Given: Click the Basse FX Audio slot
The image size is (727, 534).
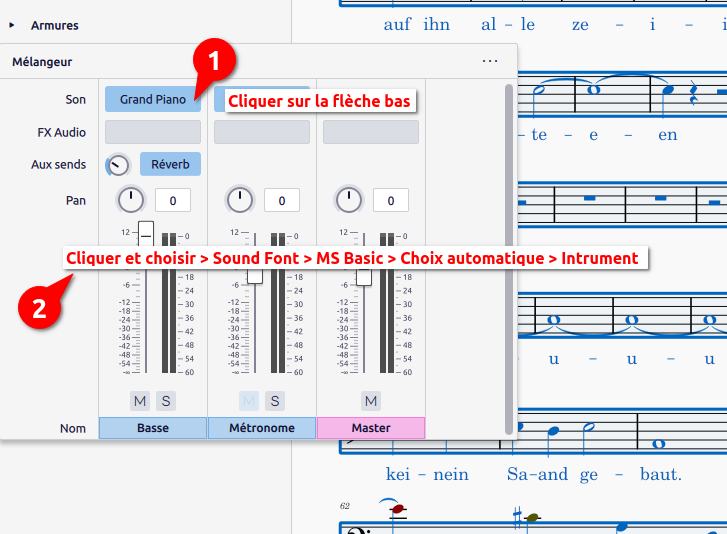Looking at the screenshot, I should point(152,132).
